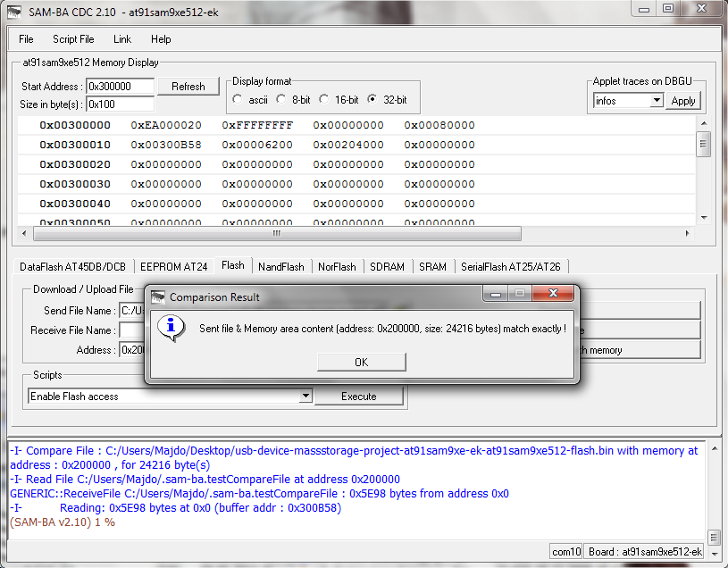Image resolution: width=728 pixels, height=568 pixels.
Task: Click memory address 0x00300040
Action: pos(75,204)
